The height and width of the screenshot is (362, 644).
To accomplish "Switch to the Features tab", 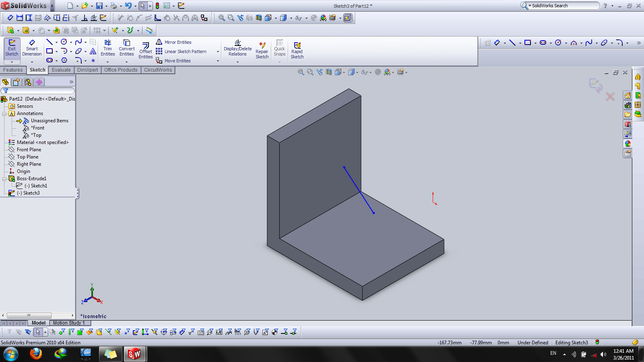I will [x=13, y=70].
